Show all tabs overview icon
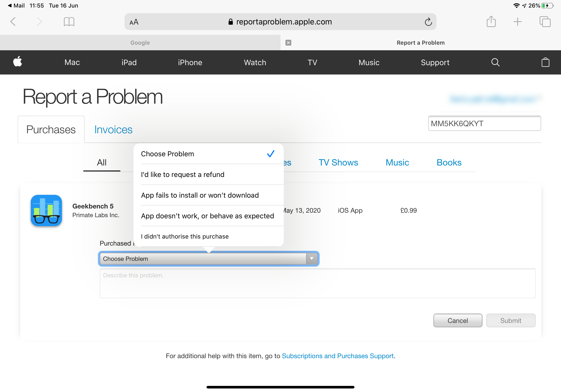Screen dimensions: 561x392 (545, 22)
